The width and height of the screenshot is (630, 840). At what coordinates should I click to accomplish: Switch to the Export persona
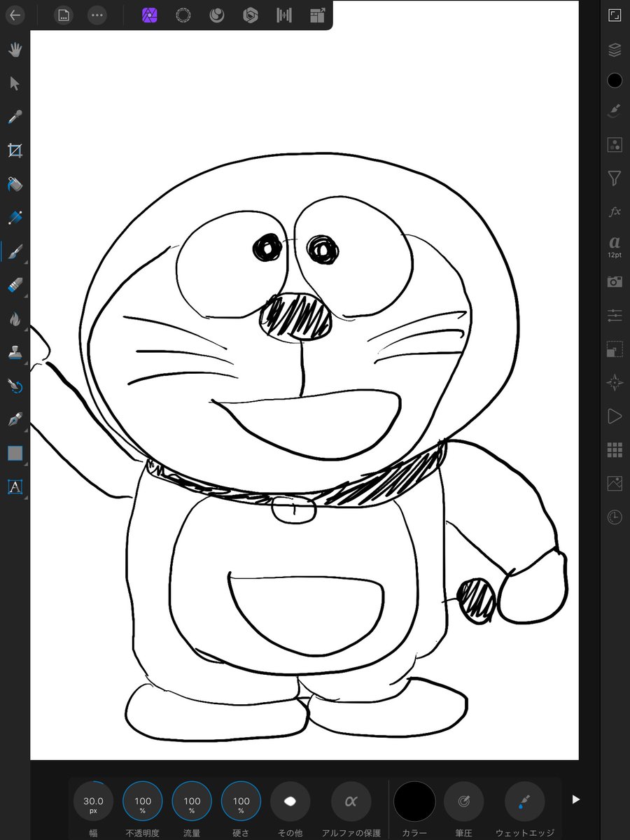click(318, 15)
